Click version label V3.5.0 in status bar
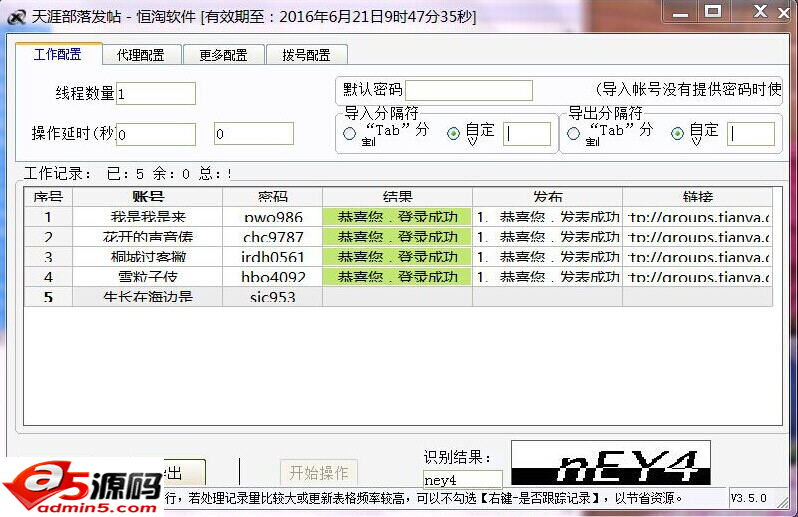This screenshot has height=517, width=798. click(x=749, y=498)
